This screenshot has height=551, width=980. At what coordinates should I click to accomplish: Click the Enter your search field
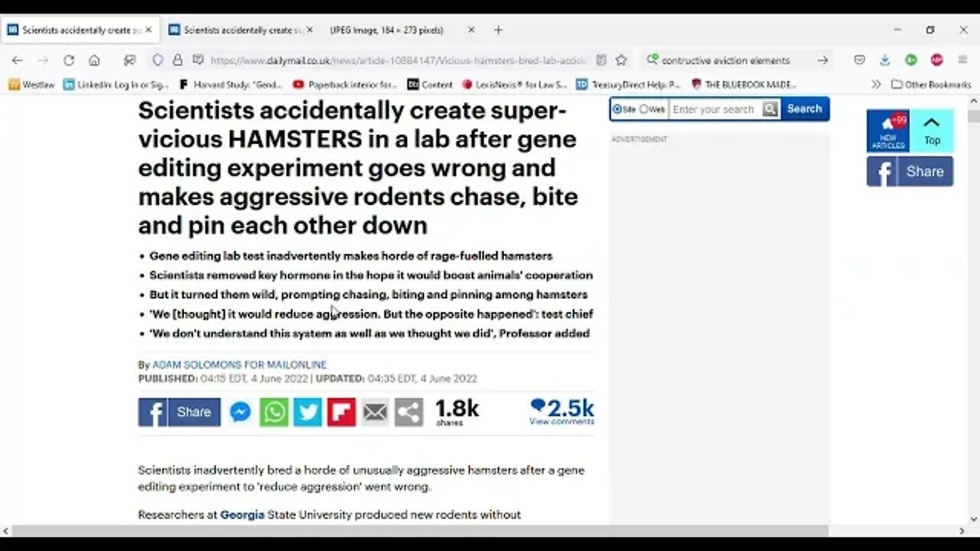715,109
